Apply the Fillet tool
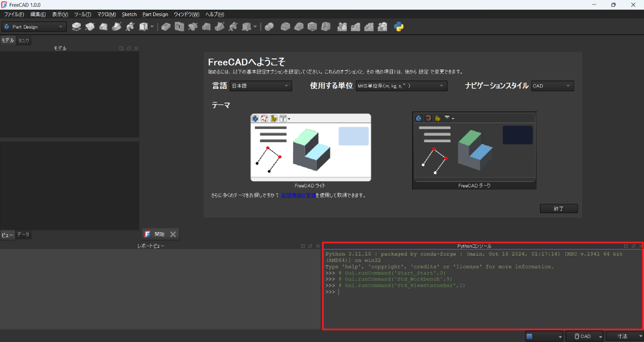 [x=286, y=27]
